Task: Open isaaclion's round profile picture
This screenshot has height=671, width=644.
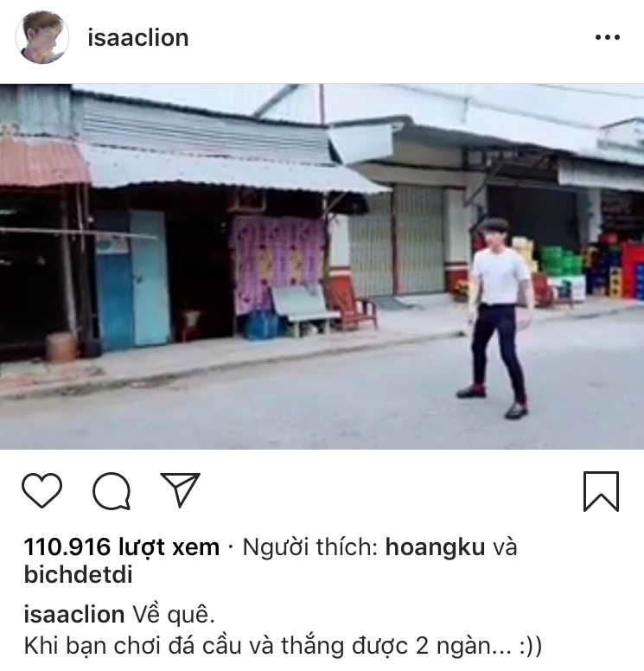Action: 42,37
